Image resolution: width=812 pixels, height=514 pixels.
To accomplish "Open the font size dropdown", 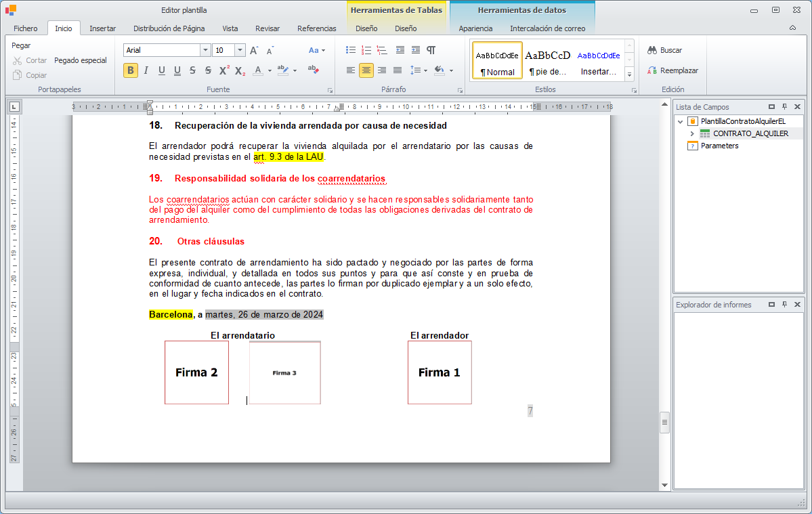I will pyautogui.click(x=240, y=50).
